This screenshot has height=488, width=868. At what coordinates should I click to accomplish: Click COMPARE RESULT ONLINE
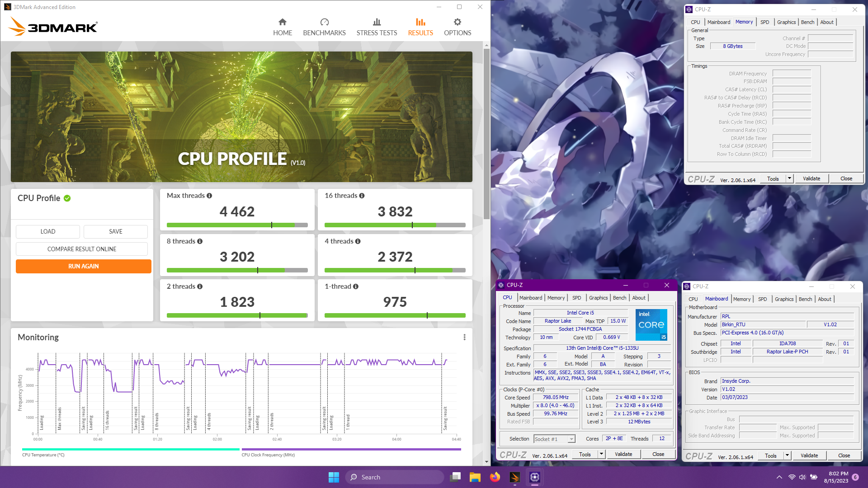pyautogui.click(x=82, y=249)
